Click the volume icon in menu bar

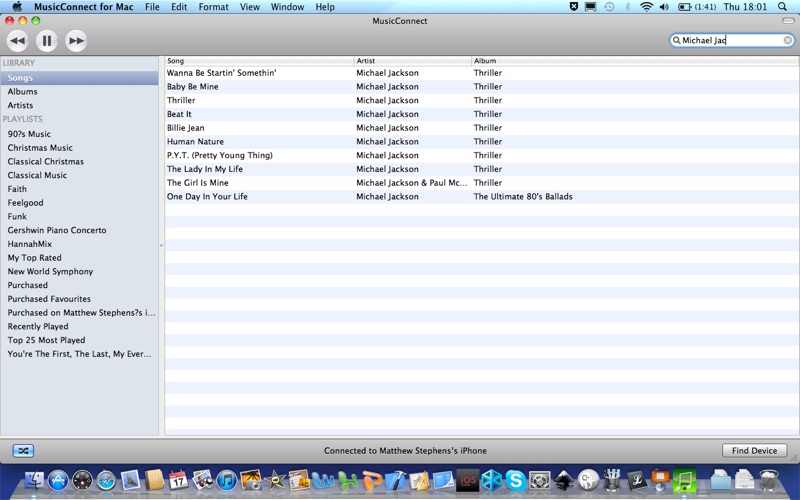[x=664, y=7]
